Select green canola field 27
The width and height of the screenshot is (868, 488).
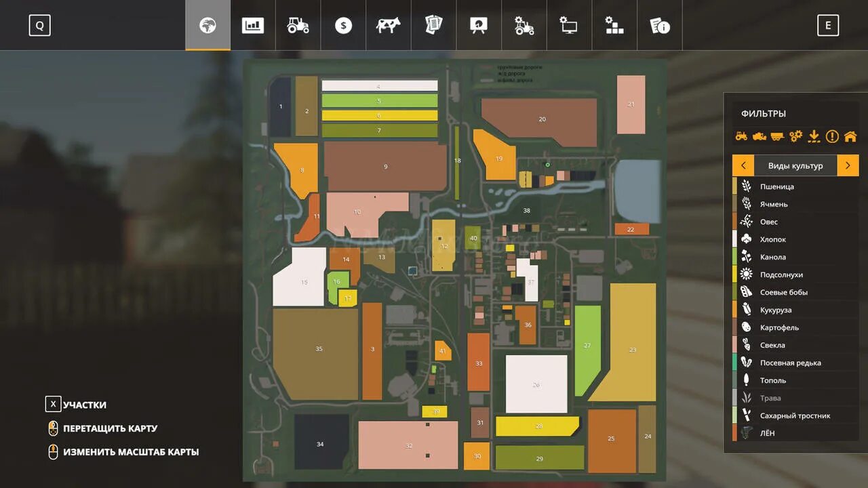click(588, 350)
